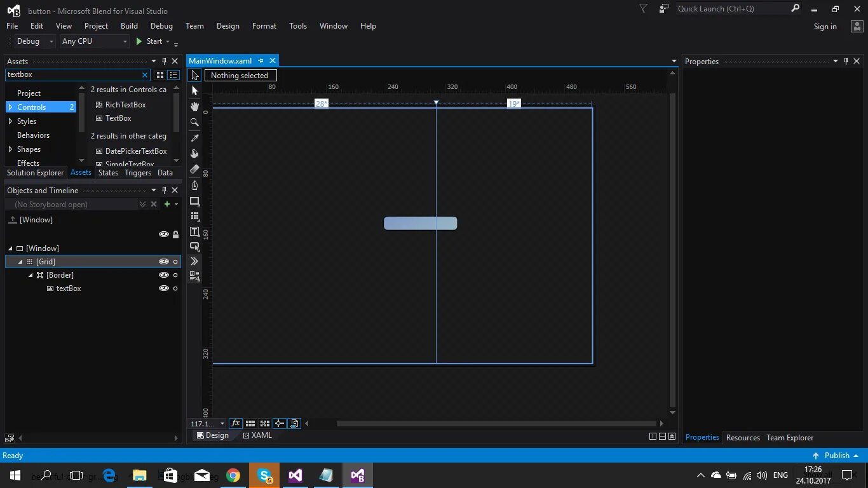Viewport: 868px width, 488px height.
Task: Choose TextBox from Controls results
Action: point(118,118)
